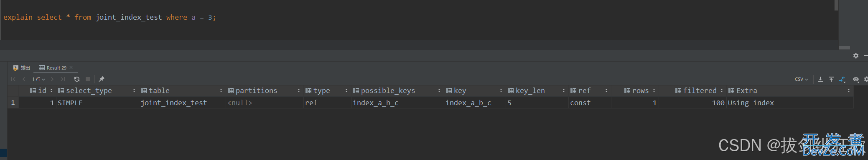Click the editor vertical scrollbar
This screenshot has height=160, width=868.
(836, 5)
